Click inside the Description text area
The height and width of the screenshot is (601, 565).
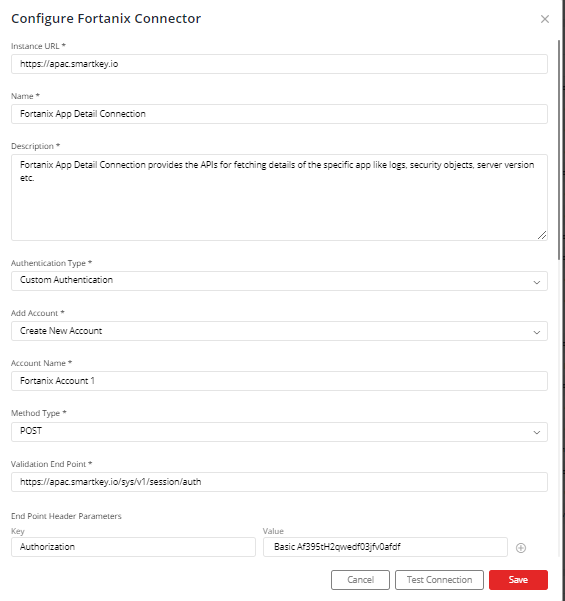279,197
